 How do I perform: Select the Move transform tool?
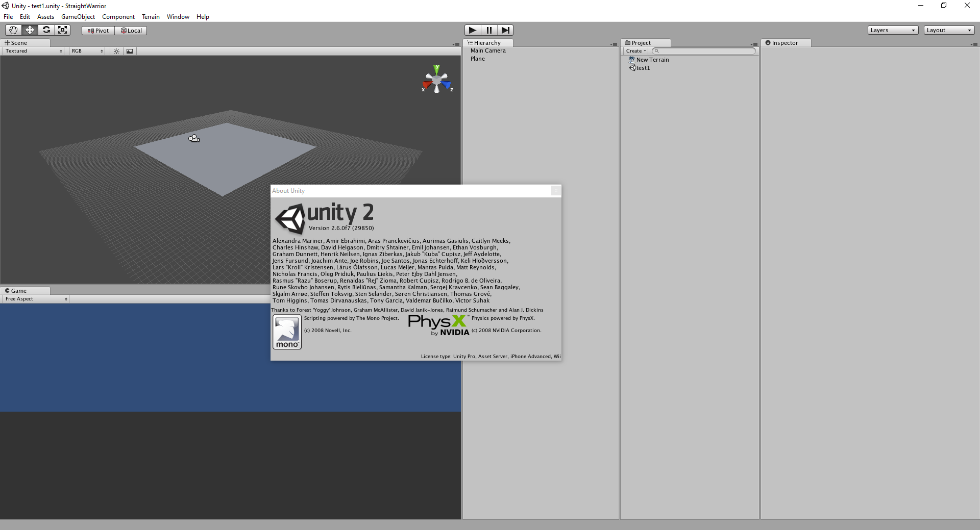tap(30, 30)
